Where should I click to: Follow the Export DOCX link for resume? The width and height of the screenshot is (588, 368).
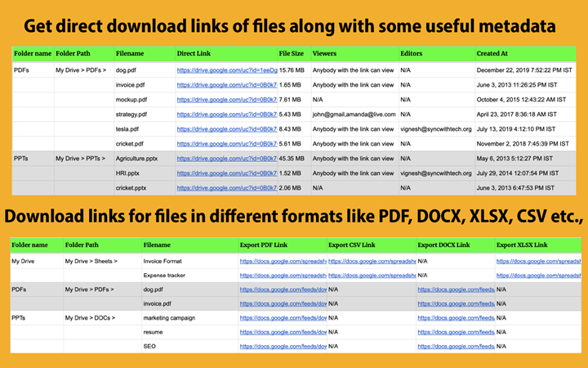456,332
